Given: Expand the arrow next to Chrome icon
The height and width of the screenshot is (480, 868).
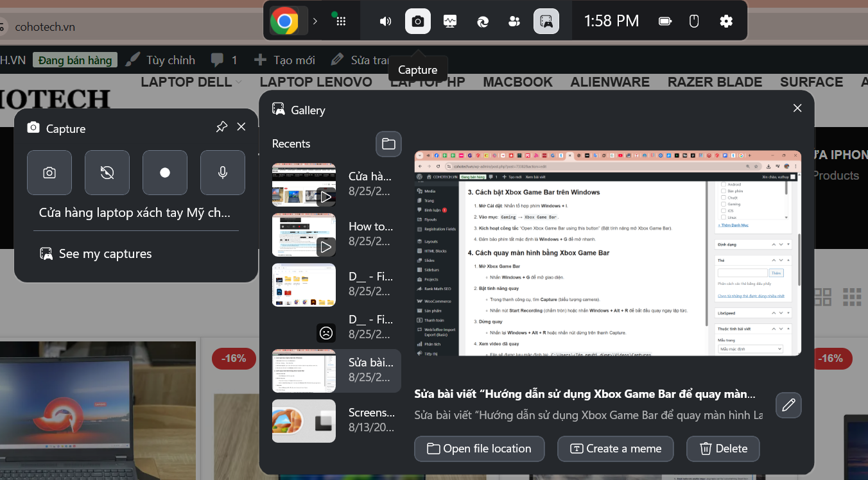Looking at the screenshot, I should (x=315, y=21).
